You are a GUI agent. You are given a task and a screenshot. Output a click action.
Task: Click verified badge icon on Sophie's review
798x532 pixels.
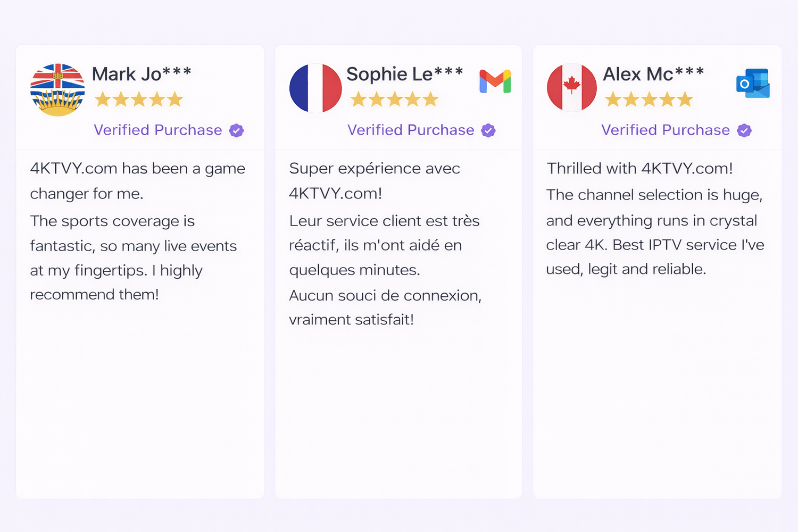tap(488, 130)
